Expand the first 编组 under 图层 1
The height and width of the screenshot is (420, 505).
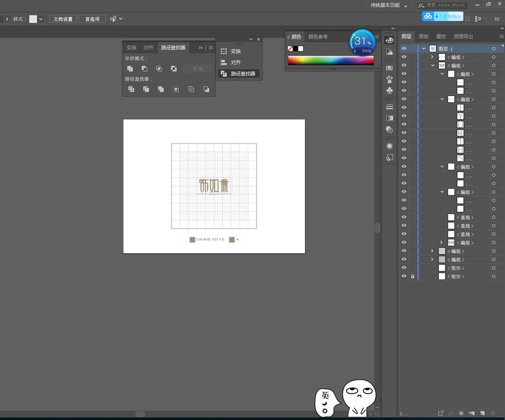click(x=432, y=57)
